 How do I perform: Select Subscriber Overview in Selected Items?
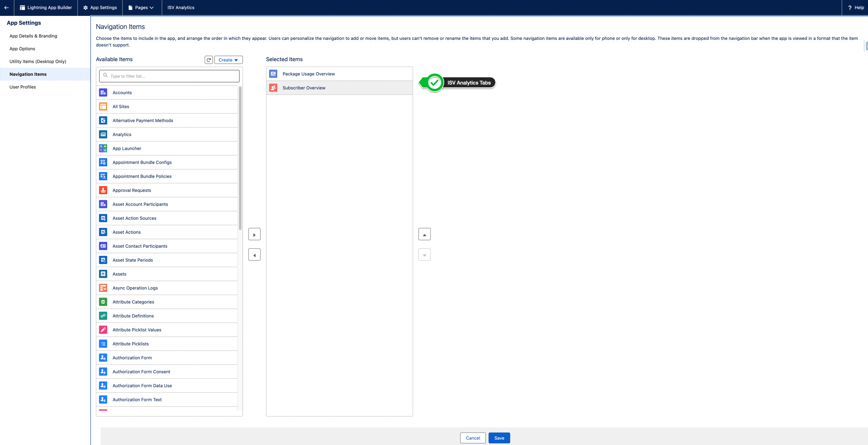[x=339, y=88]
